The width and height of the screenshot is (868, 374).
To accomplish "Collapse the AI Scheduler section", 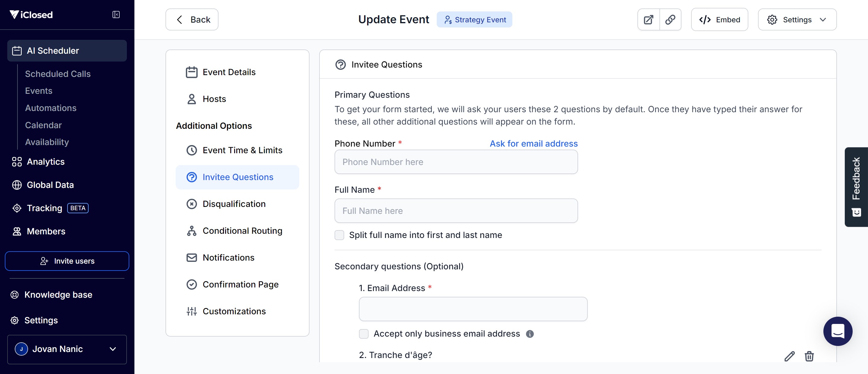I will tap(67, 51).
